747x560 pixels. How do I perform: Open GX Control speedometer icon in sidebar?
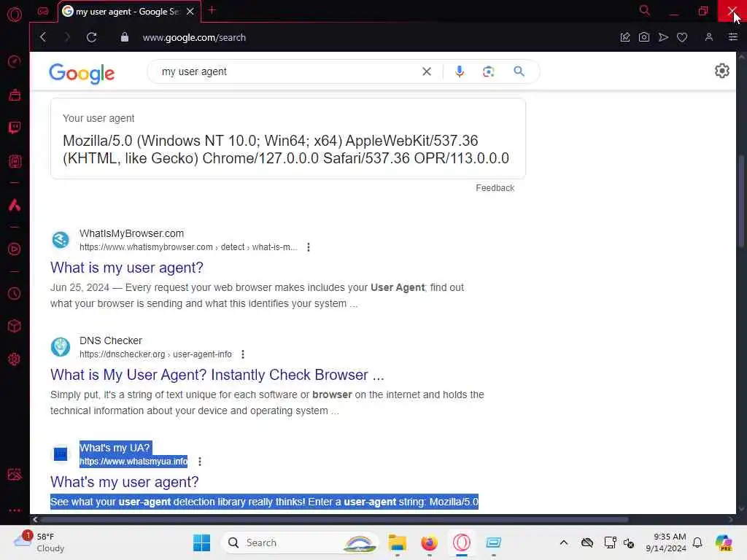pyautogui.click(x=15, y=61)
